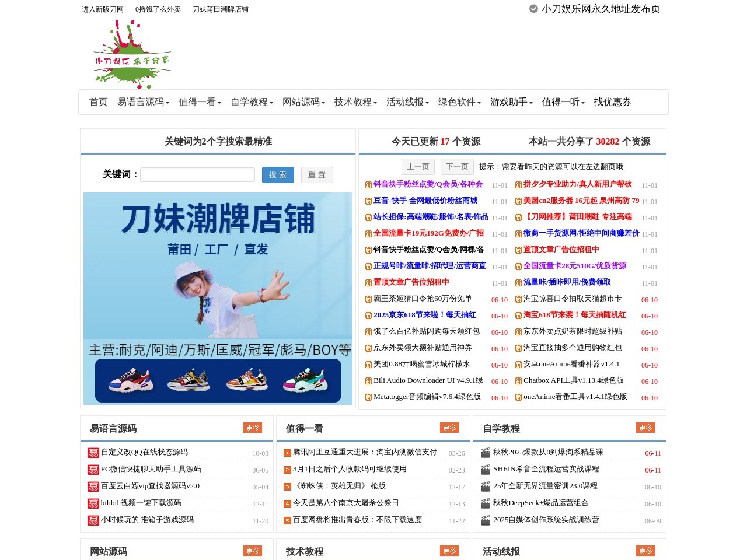Click number 2 badge beside 3月1日之后个人收款码
The height and width of the screenshot is (560, 747).
[x=287, y=470]
